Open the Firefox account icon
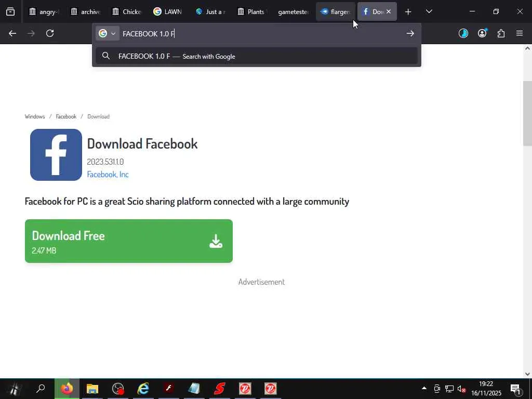The image size is (532, 399). click(x=482, y=33)
